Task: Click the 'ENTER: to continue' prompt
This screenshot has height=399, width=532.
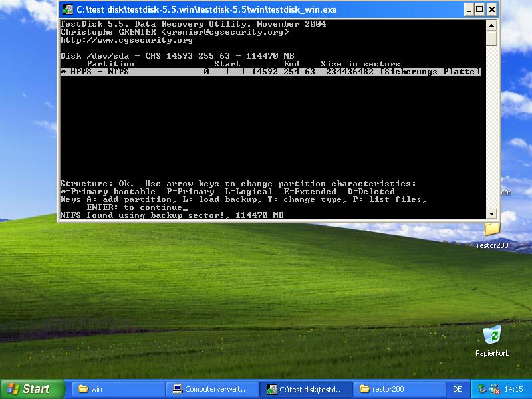Action: tap(134, 207)
